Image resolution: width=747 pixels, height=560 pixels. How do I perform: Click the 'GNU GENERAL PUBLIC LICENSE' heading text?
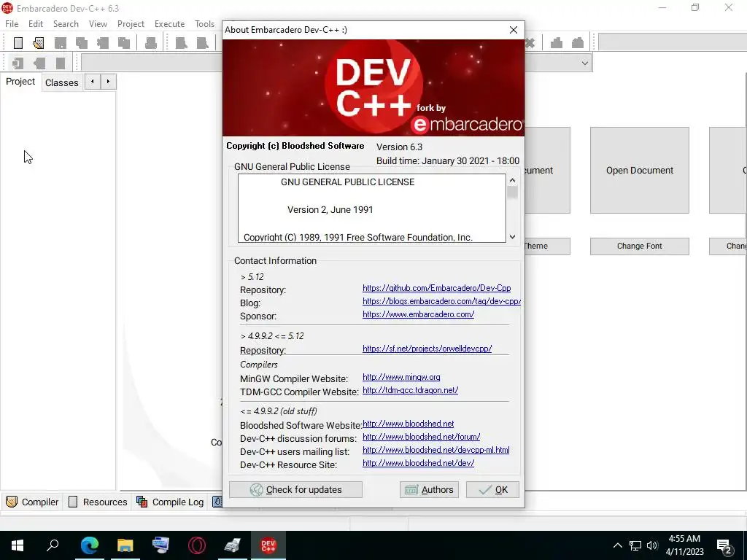[348, 182]
